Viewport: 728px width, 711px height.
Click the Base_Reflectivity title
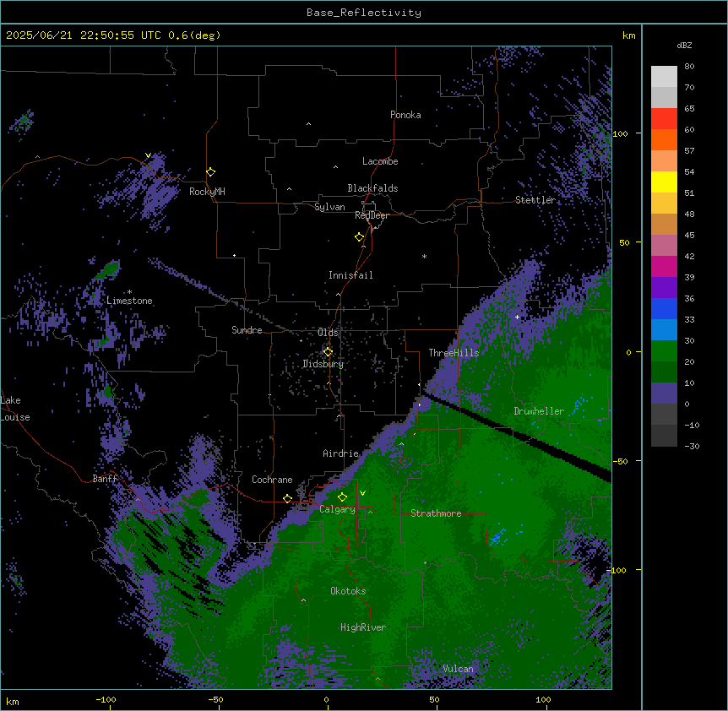[x=364, y=13]
